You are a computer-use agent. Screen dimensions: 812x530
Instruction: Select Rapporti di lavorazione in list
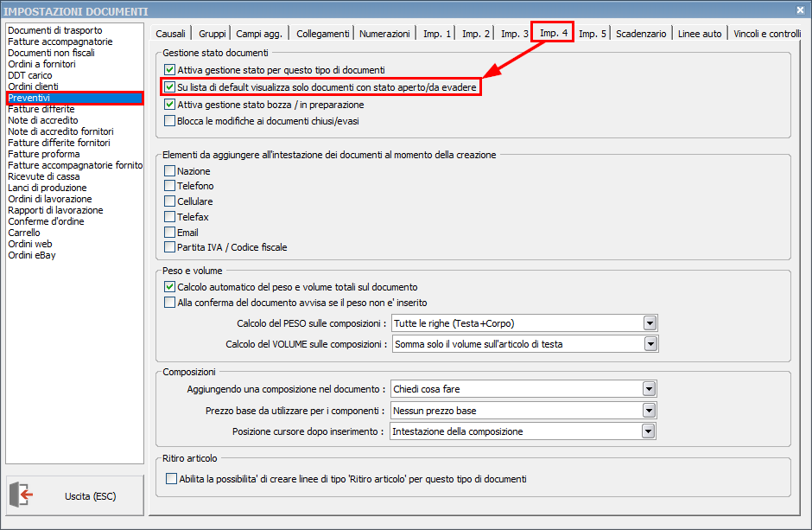(x=74, y=210)
